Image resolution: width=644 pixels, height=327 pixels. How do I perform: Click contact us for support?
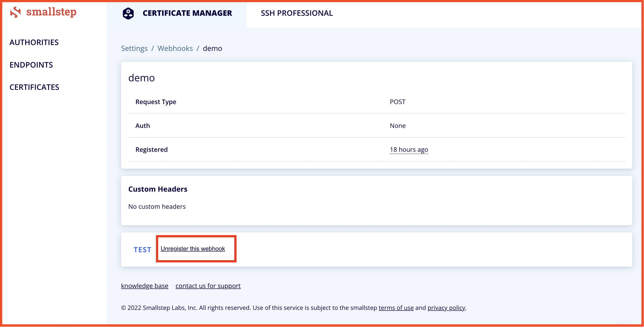pos(208,286)
